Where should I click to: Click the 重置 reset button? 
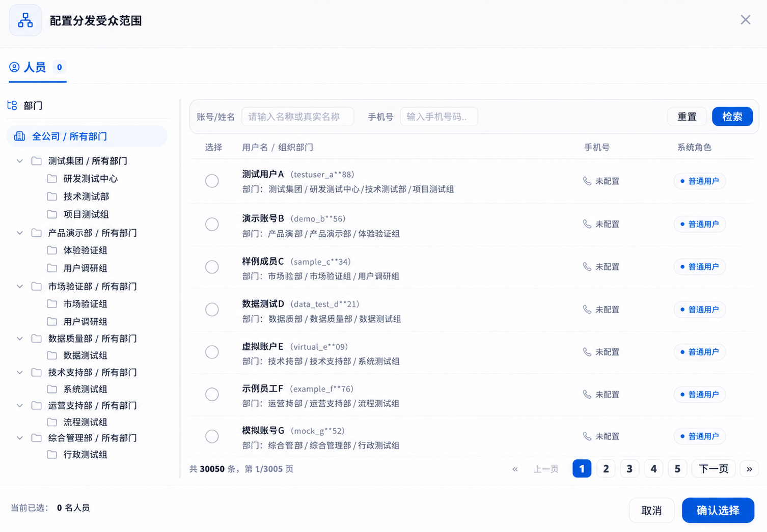(687, 117)
